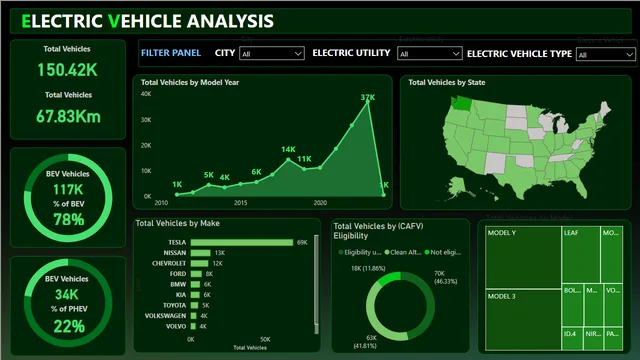Open the Electric Utility filter dropdown
The image size is (640, 360).
(429, 53)
